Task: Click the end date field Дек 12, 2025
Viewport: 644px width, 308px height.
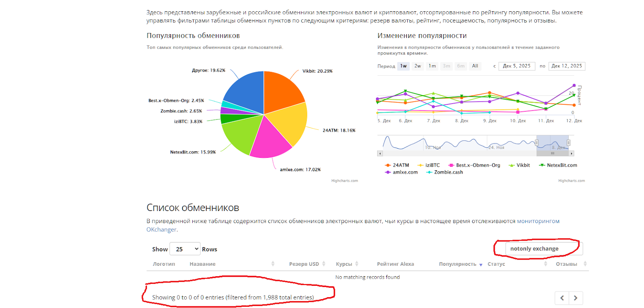Action: [x=567, y=66]
